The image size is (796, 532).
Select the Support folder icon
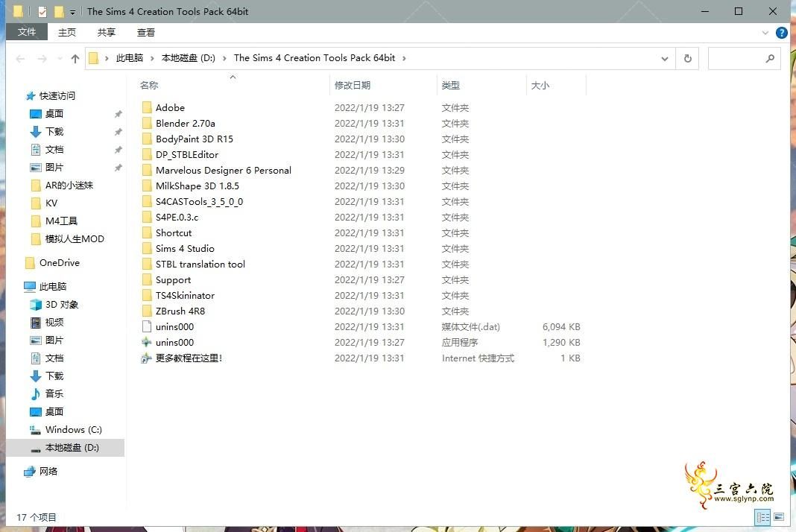click(x=147, y=279)
